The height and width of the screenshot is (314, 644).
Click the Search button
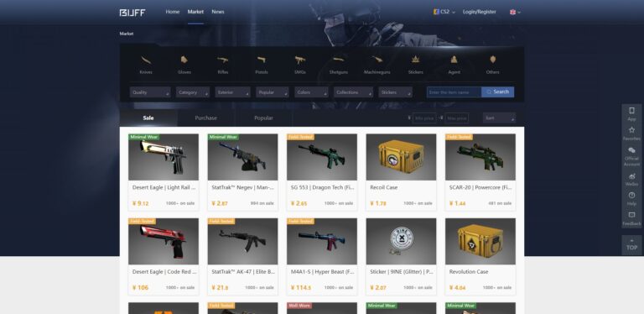498,92
